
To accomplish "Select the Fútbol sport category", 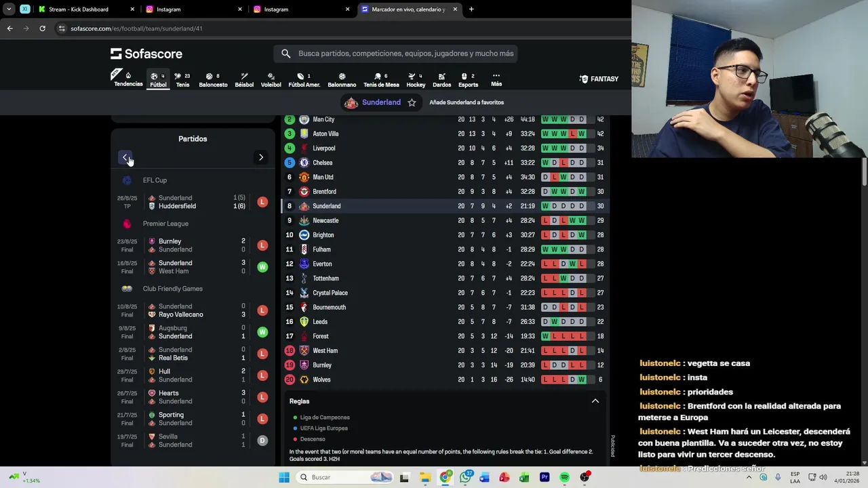I will click(x=158, y=79).
